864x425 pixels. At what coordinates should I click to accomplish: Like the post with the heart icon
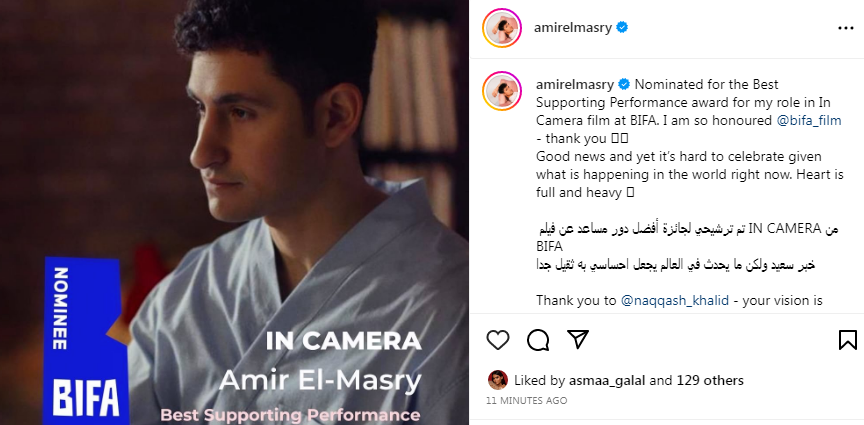tap(498, 340)
